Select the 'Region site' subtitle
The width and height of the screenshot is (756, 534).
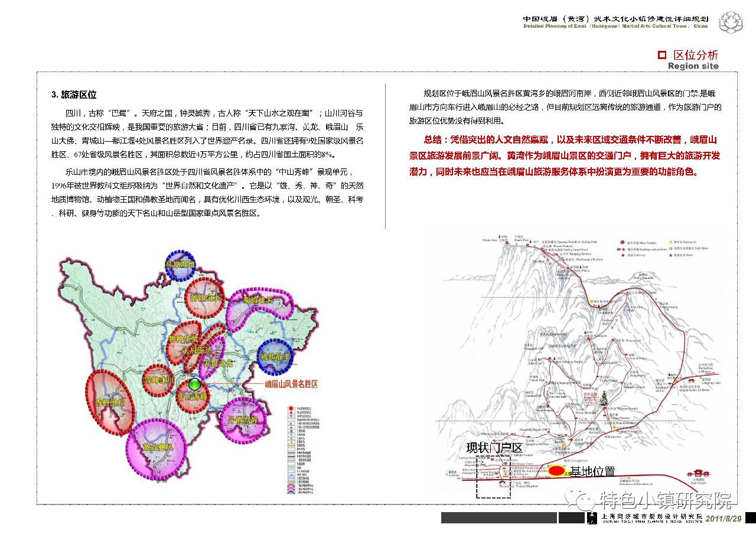(693, 66)
